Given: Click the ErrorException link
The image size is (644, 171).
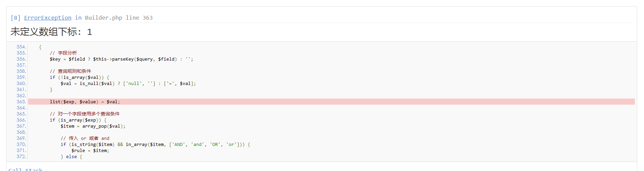Looking at the screenshot, I should click(x=47, y=18).
